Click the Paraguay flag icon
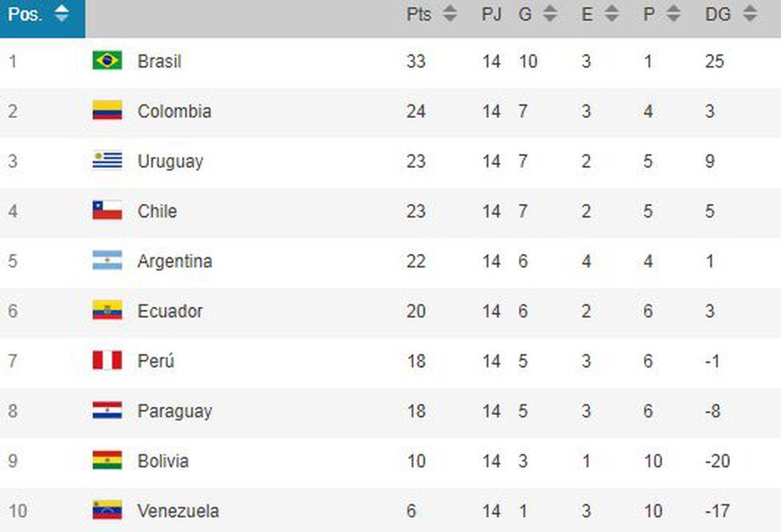781x532 pixels. 107,411
